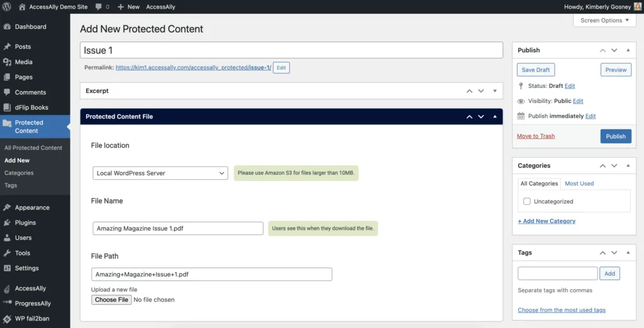Collapse the Publish panel
This screenshot has height=328, width=644.
pyautogui.click(x=628, y=50)
